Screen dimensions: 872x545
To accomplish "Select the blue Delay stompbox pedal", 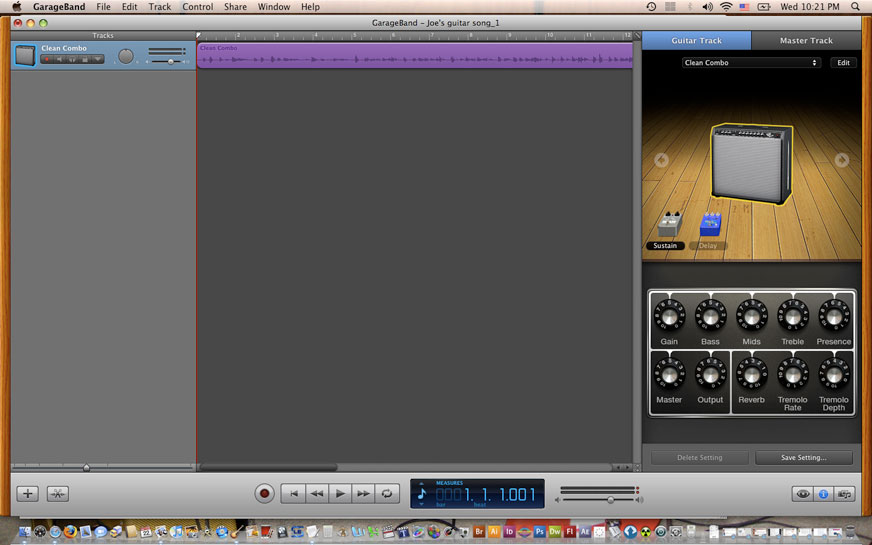I will (711, 224).
